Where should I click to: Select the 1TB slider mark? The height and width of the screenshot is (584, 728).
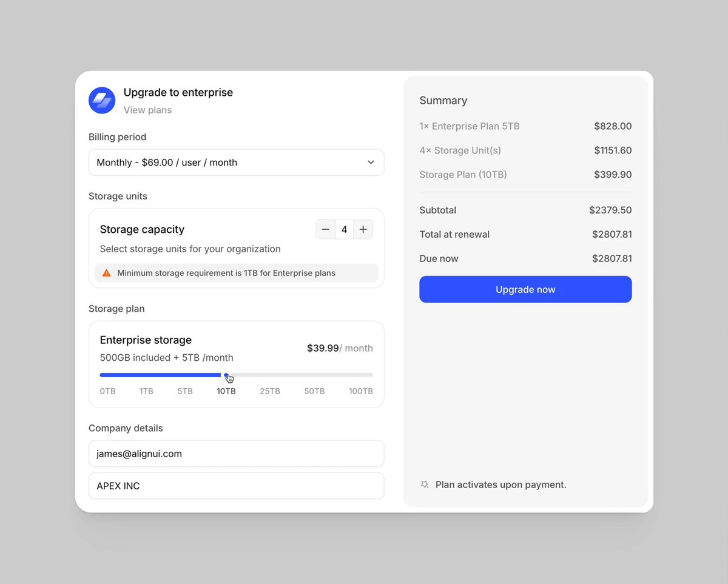146,391
